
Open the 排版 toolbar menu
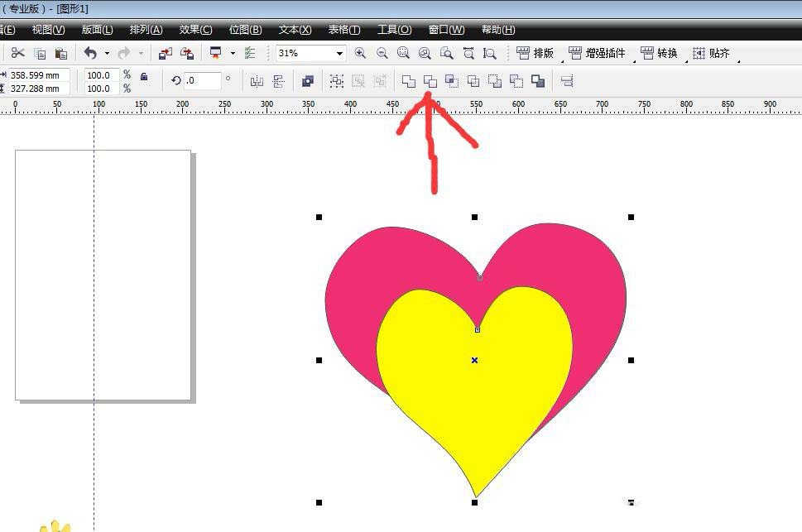click(535, 53)
